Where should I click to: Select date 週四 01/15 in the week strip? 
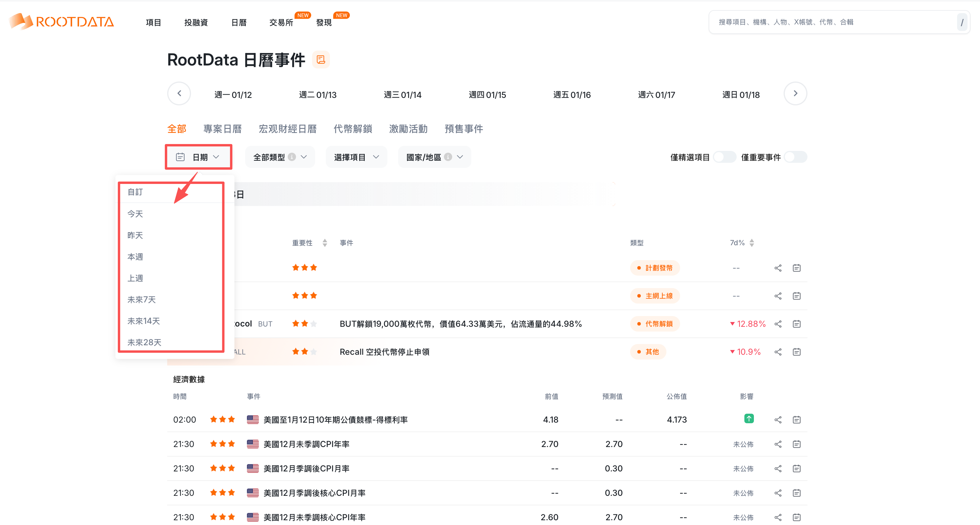coord(487,95)
